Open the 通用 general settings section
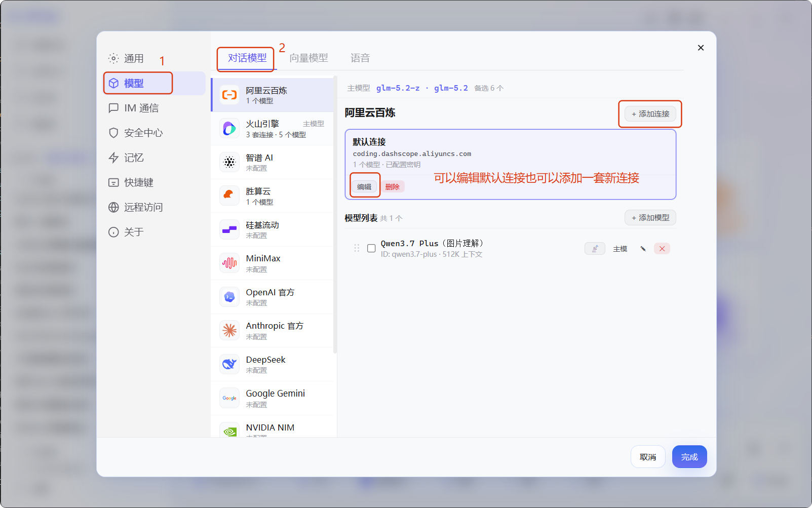The image size is (812, 508). tap(154, 58)
